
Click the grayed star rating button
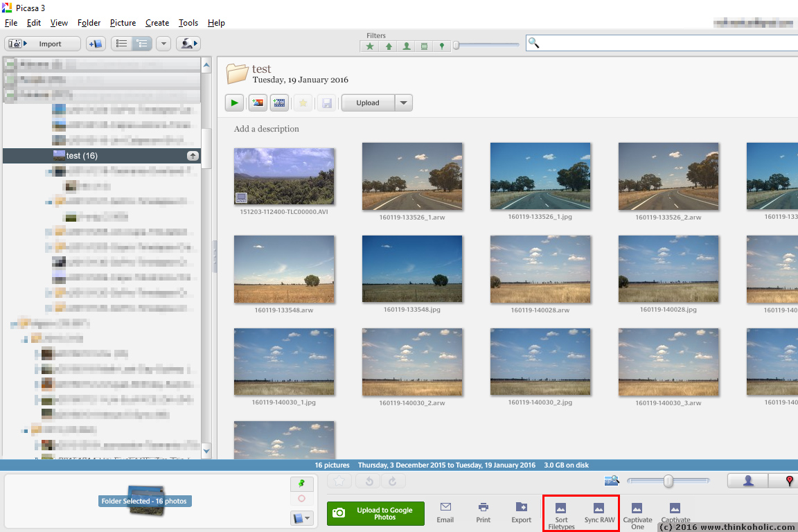click(339, 481)
